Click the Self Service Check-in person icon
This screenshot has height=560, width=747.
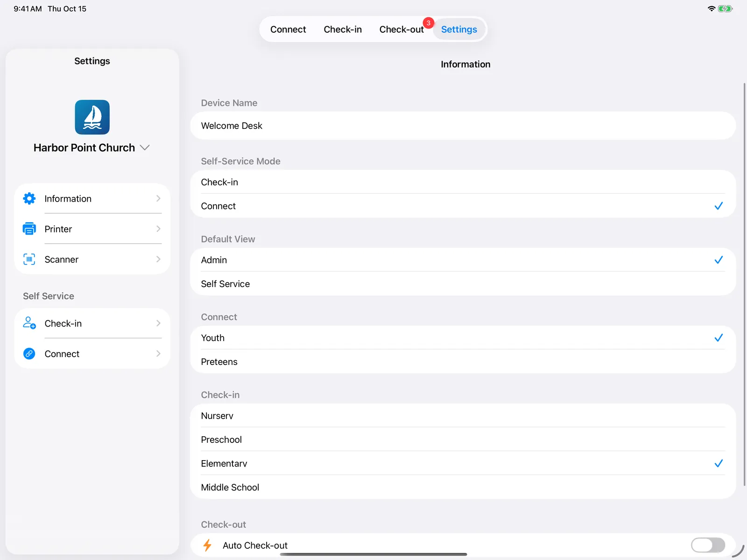[x=29, y=323]
